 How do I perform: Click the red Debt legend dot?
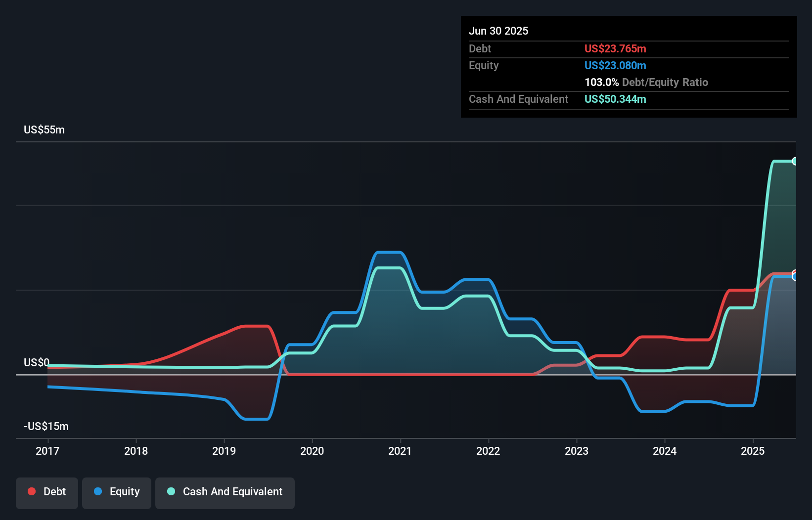coord(31,491)
